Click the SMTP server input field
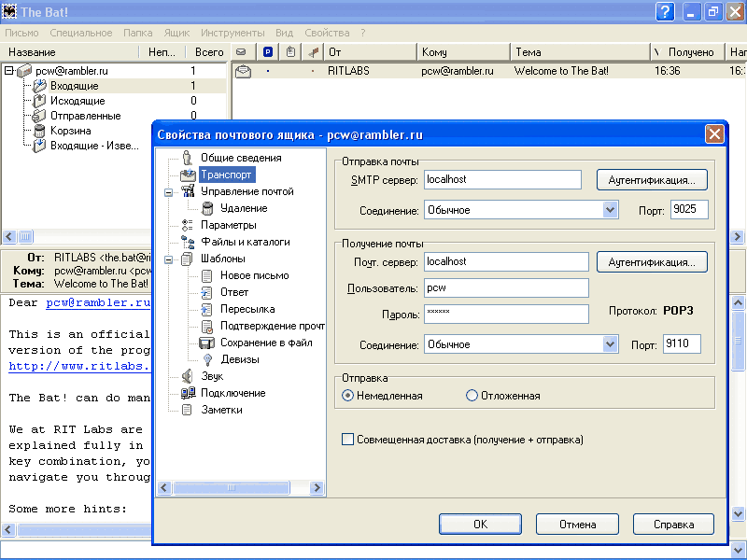The width and height of the screenshot is (747, 560). point(502,179)
